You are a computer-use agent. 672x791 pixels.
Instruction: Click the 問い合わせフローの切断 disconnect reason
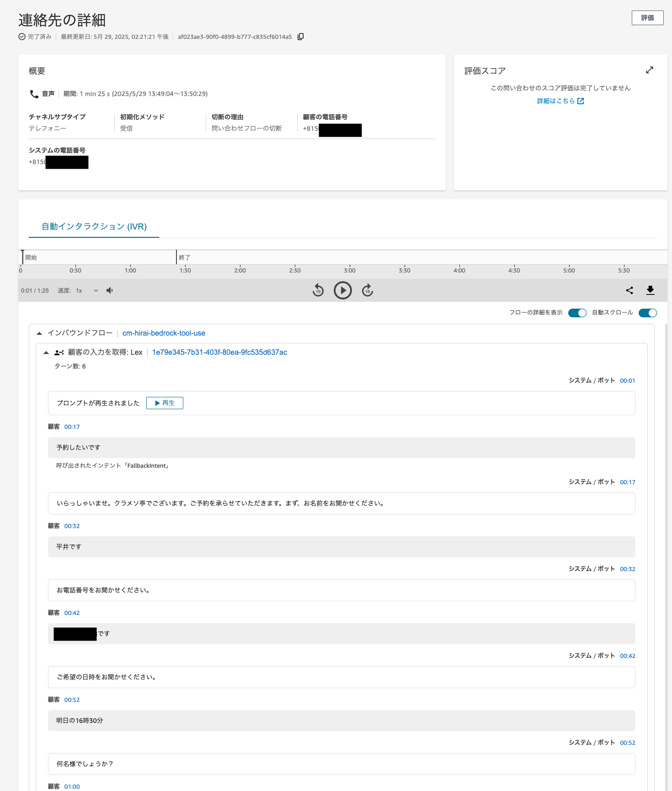(247, 128)
